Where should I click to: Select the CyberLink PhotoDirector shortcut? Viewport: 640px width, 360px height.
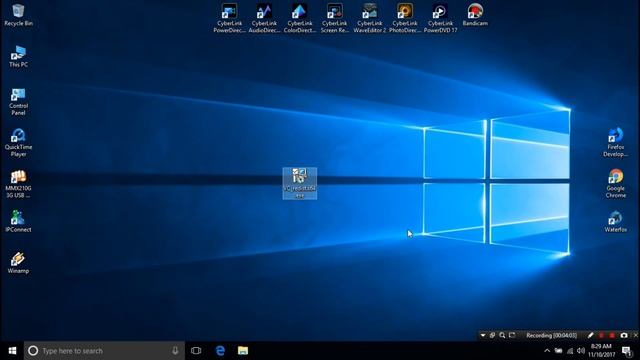[x=405, y=18]
